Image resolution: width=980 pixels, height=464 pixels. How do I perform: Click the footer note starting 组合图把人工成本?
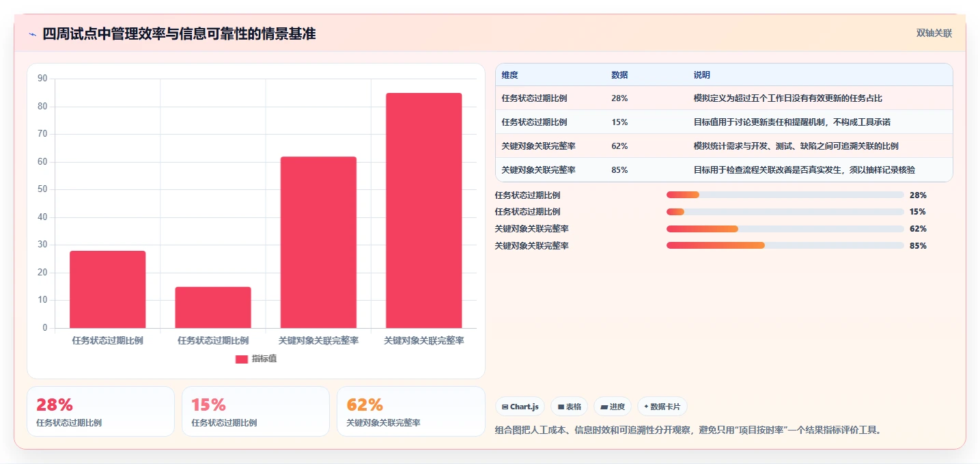tap(688, 430)
